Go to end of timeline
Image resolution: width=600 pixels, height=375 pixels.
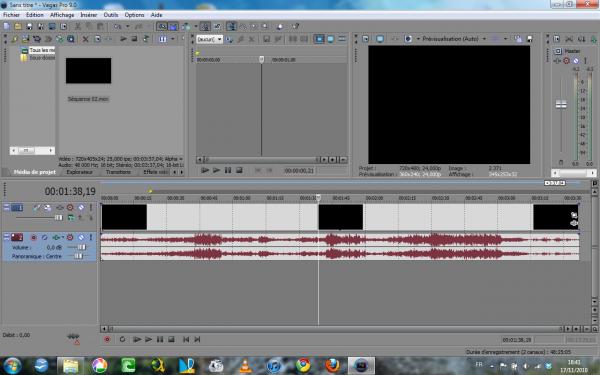coord(197,339)
